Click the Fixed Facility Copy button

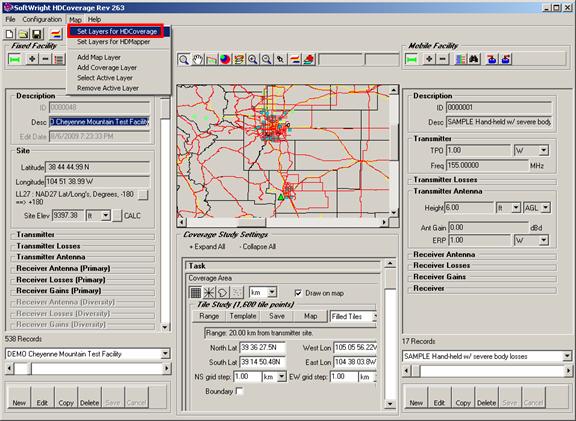pyautogui.click(x=66, y=397)
